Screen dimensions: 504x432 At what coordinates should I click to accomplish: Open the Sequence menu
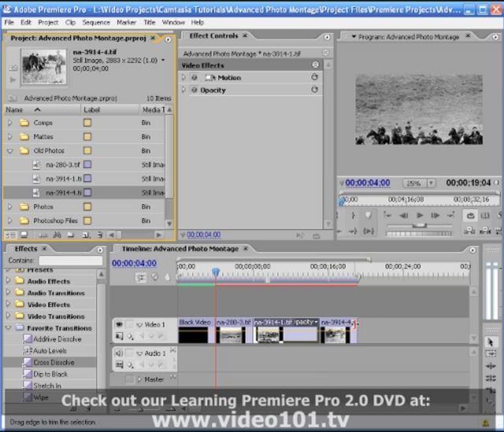pos(96,23)
